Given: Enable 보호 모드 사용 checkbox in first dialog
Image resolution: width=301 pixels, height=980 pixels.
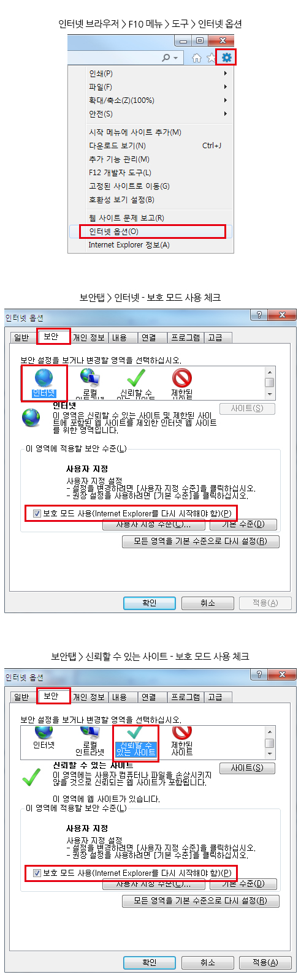Looking at the screenshot, I should coord(37,513).
